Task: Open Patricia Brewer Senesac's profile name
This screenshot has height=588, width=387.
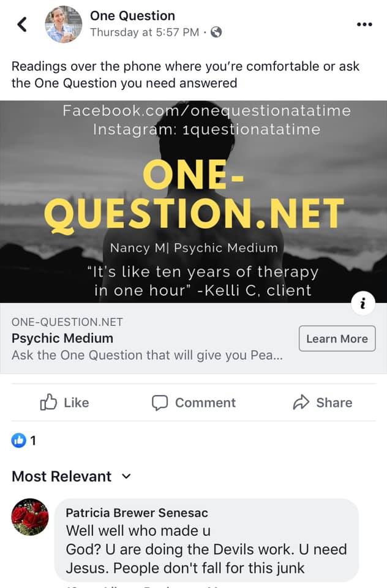Action: pyautogui.click(x=137, y=513)
